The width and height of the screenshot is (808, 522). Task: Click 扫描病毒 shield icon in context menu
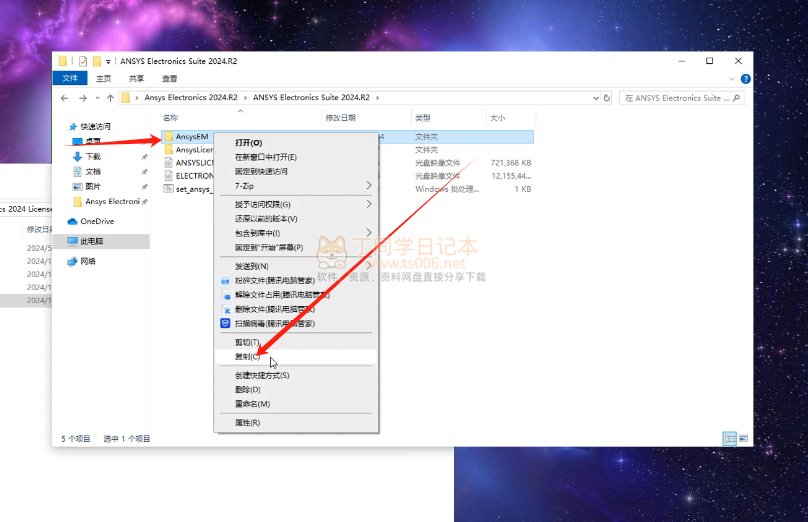pos(225,323)
